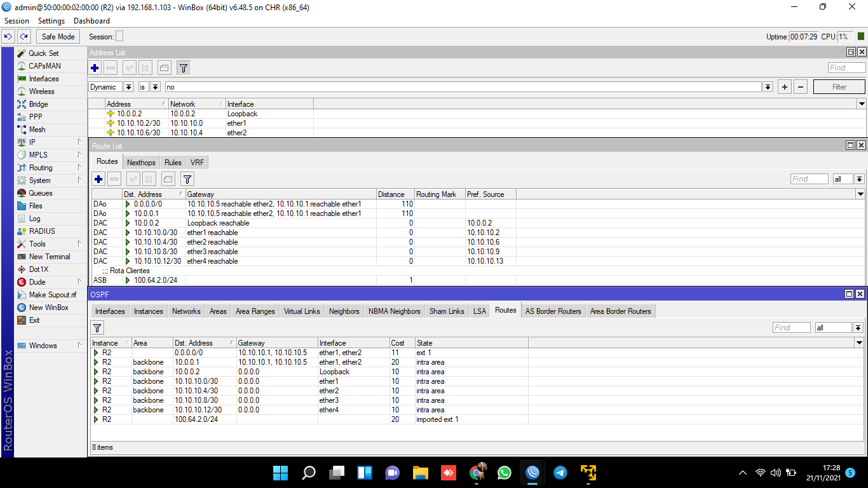Image resolution: width=868 pixels, height=488 pixels.
Task: Open the Dynamic filter field dropdown
Action: coord(128,87)
